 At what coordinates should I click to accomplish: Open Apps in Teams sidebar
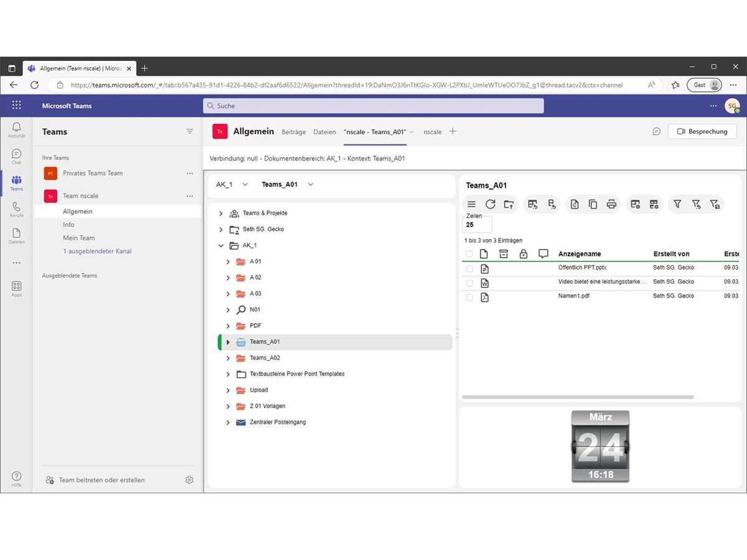point(17,289)
